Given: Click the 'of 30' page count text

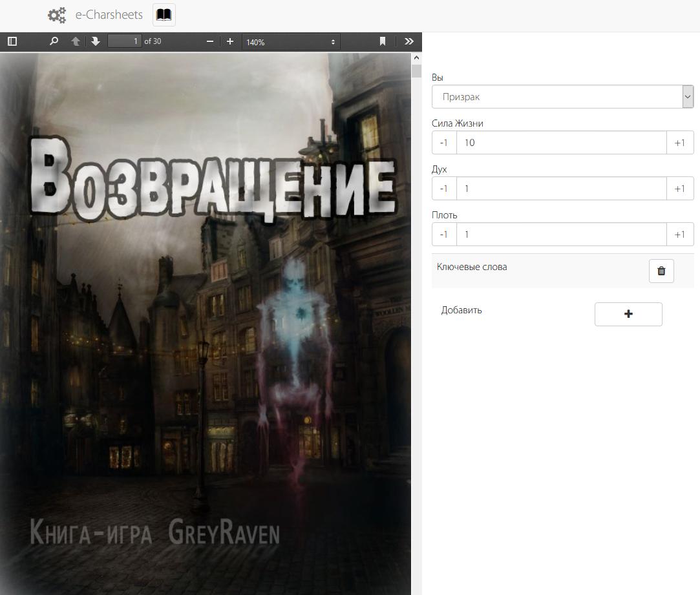Looking at the screenshot, I should click(x=153, y=41).
